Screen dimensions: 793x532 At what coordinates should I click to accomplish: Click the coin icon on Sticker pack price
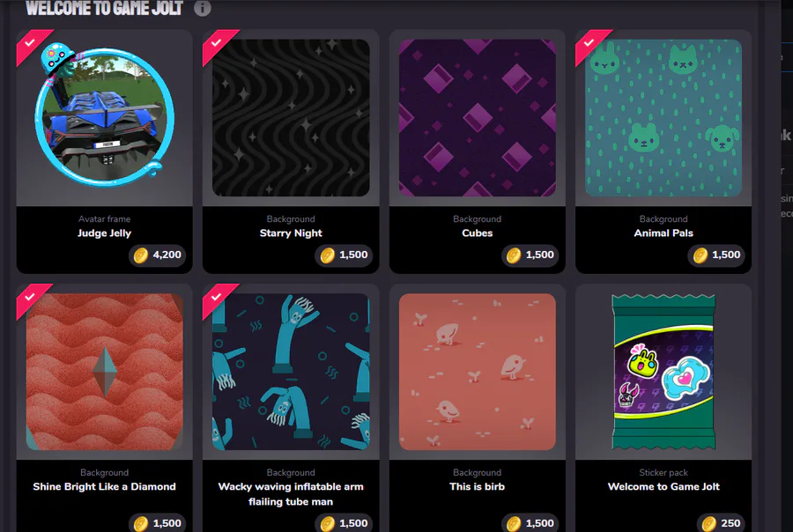click(709, 523)
